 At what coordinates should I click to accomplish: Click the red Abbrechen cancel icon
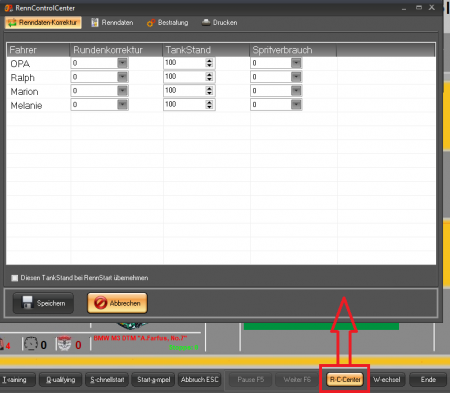(x=100, y=303)
